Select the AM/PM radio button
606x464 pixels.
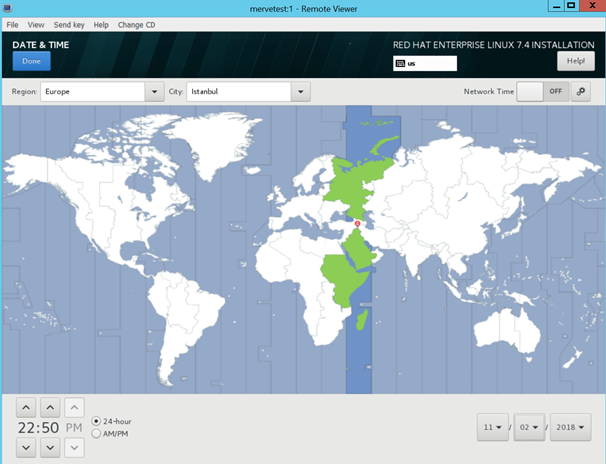[96, 433]
